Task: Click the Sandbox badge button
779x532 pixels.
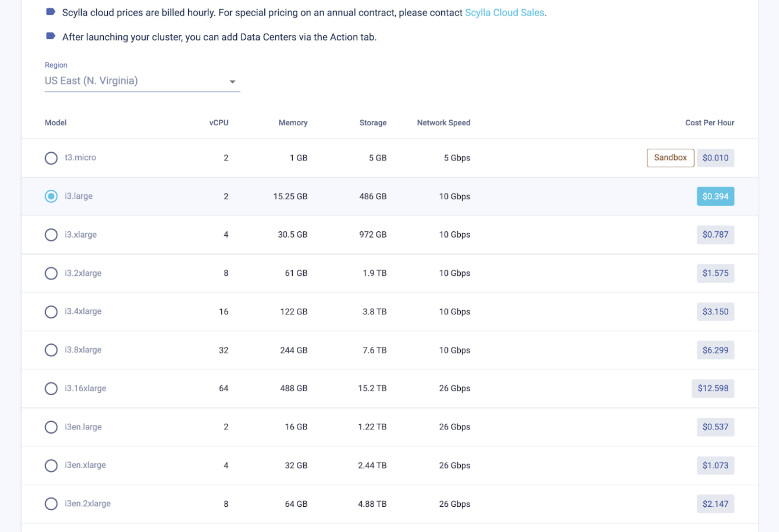Action: point(670,158)
